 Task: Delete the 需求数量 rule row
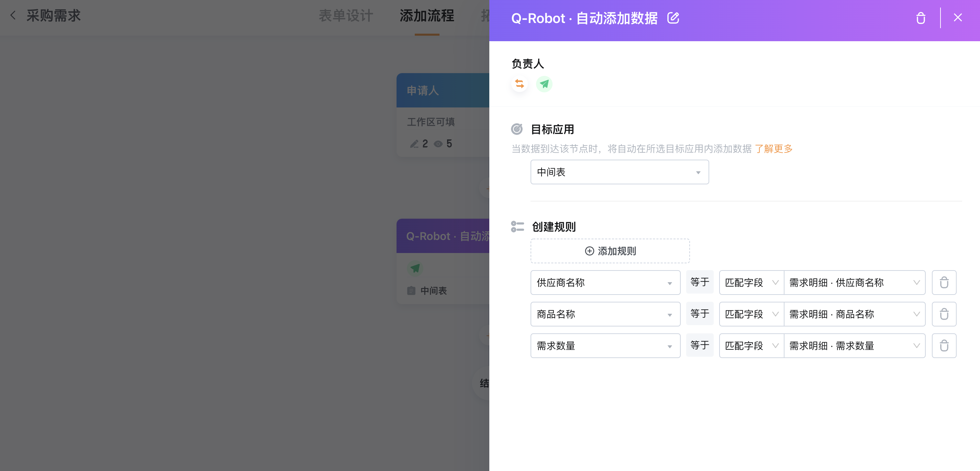(944, 346)
